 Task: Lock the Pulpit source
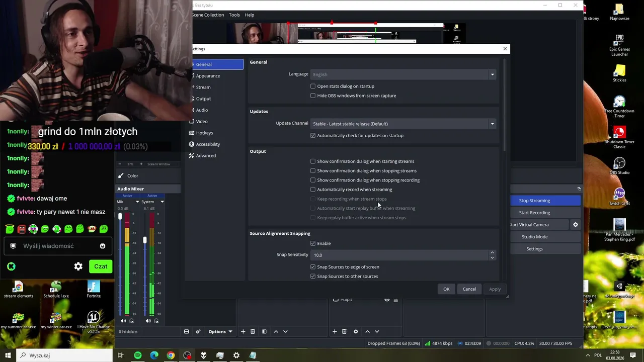396,300
